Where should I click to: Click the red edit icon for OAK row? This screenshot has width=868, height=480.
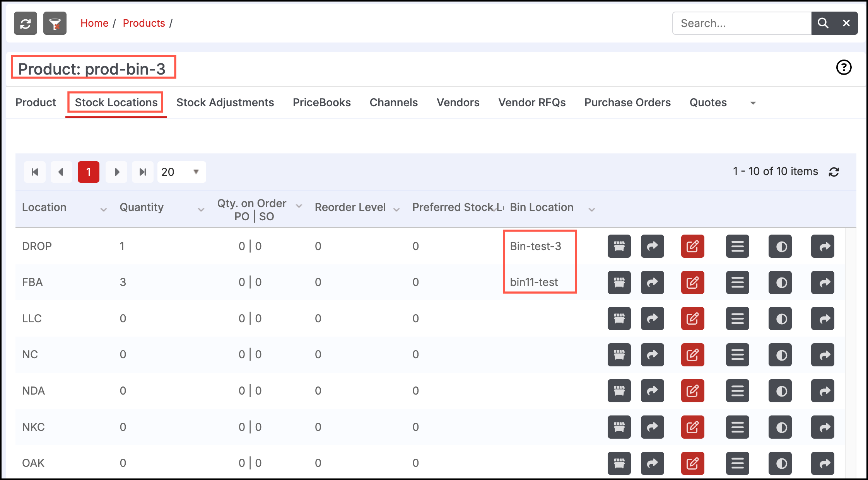[x=692, y=463]
